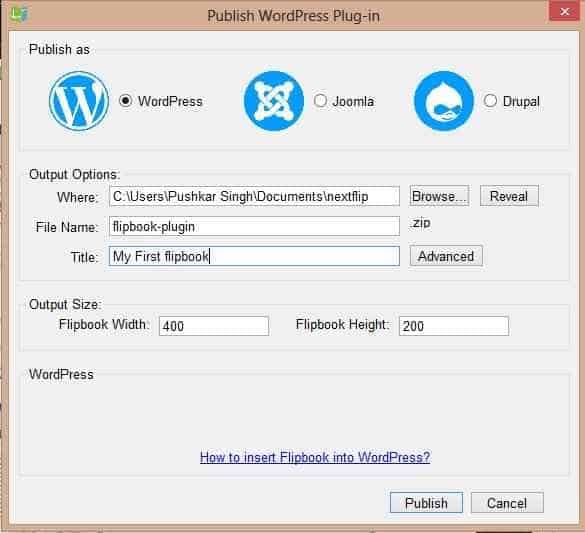Click the WordPress logo icon
This screenshot has width=585, height=533.
point(79,101)
